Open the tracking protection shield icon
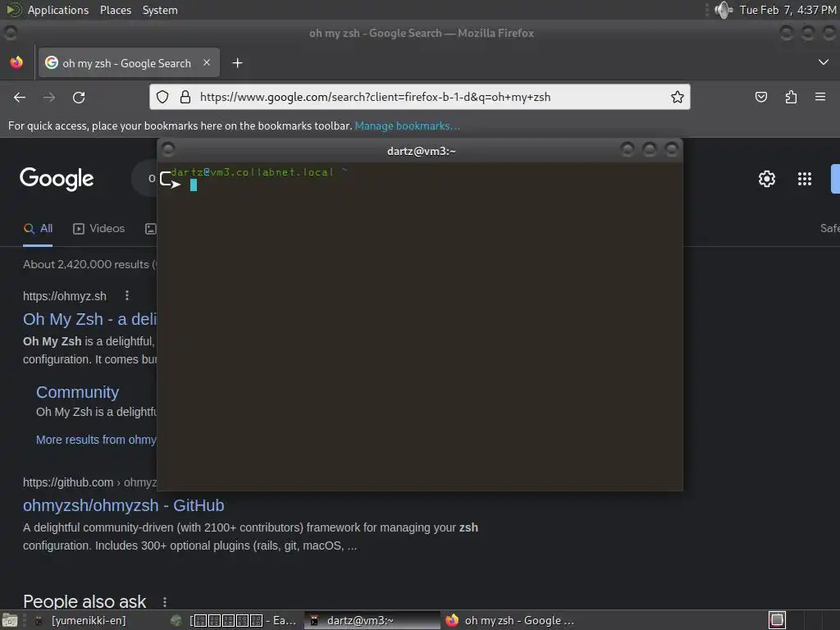This screenshot has height=630, width=840. (162, 97)
